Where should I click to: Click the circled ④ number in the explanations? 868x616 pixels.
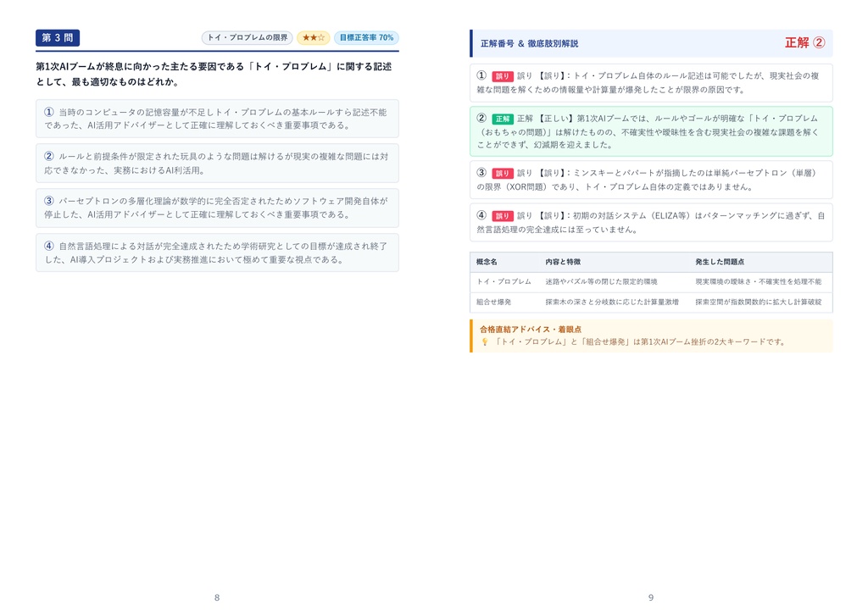click(481, 214)
